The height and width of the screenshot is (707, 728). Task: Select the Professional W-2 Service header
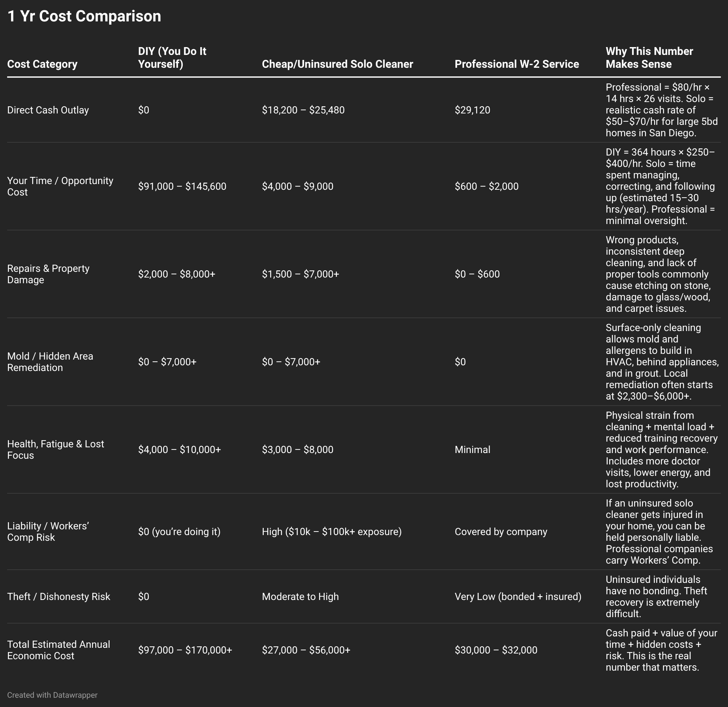coord(517,64)
